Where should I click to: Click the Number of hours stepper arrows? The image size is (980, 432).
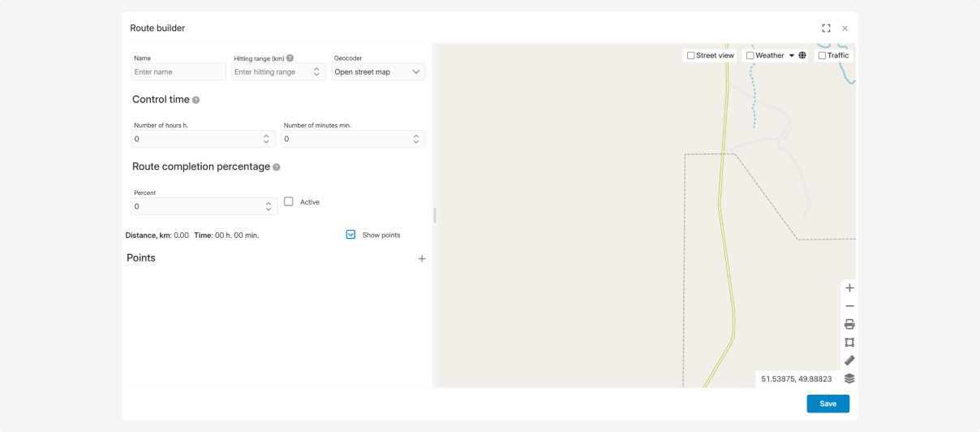(x=267, y=139)
